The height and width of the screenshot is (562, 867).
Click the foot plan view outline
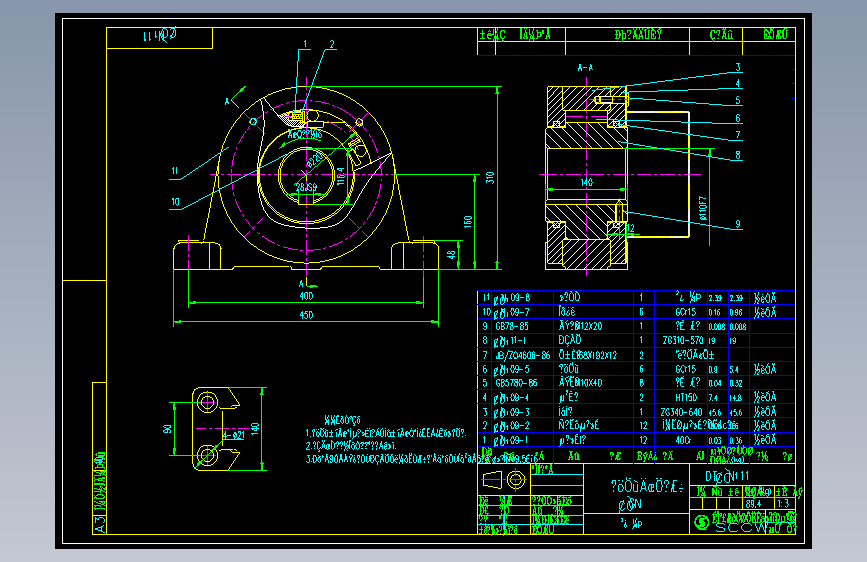[216, 429]
